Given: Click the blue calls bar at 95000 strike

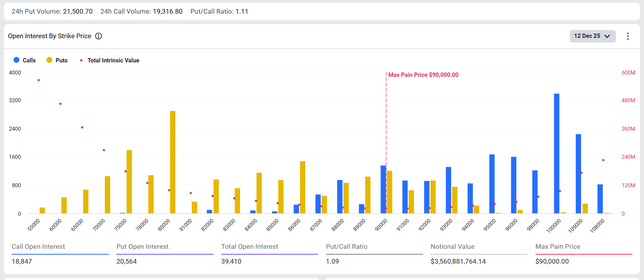Looking at the screenshot, I should click(492, 184).
